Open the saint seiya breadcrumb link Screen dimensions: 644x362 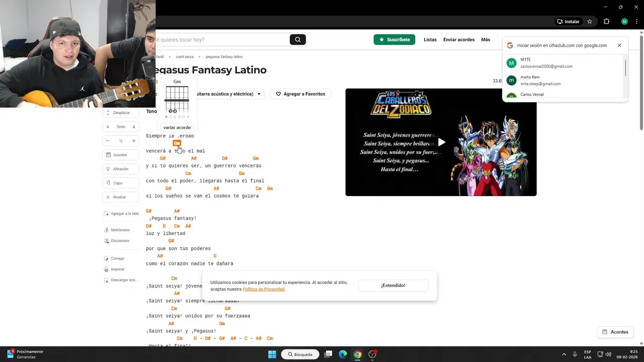[x=185, y=57]
